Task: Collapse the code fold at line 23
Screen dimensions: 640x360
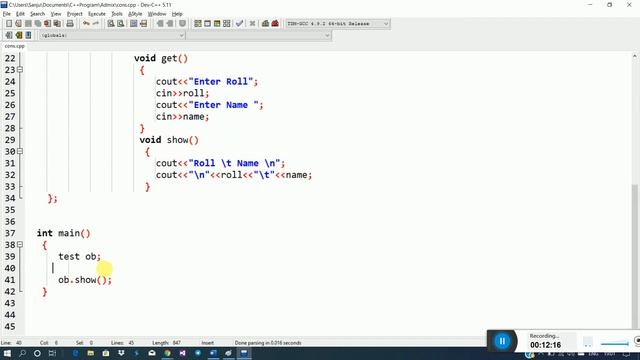Action: click(x=20, y=70)
